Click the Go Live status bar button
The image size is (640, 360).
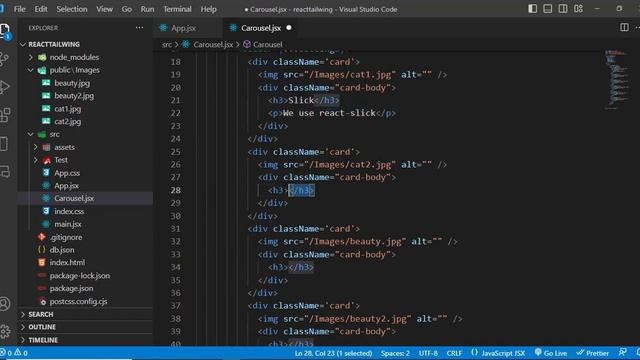[x=551, y=353]
